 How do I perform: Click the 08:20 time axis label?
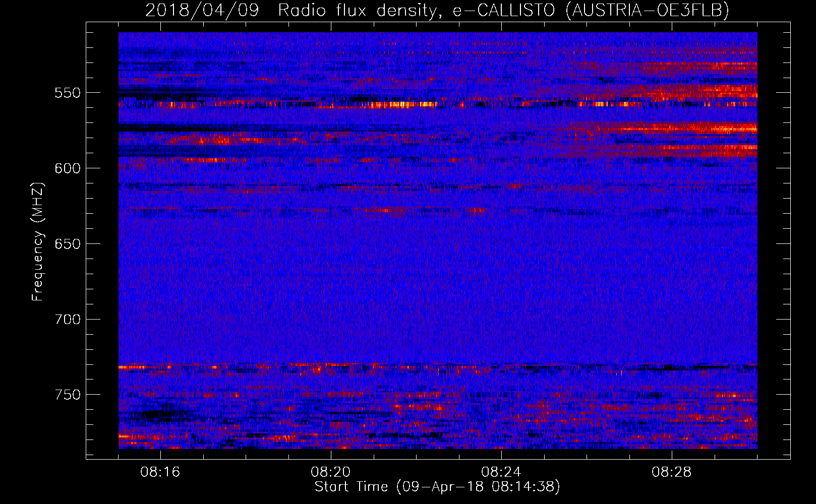pyautogui.click(x=331, y=472)
